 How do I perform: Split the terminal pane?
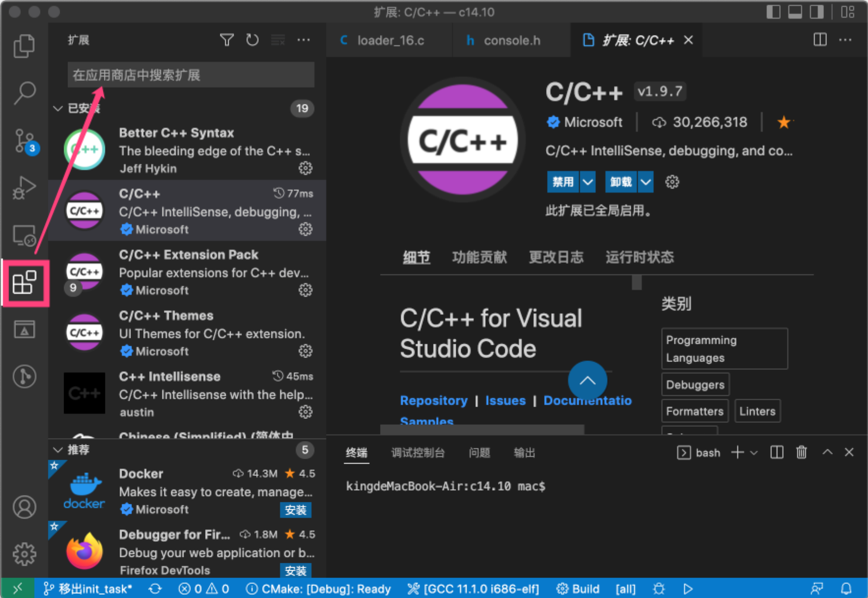(777, 452)
